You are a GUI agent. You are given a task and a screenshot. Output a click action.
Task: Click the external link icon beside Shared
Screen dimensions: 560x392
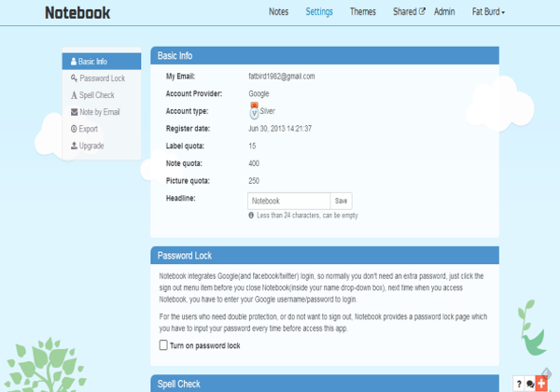[422, 11]
